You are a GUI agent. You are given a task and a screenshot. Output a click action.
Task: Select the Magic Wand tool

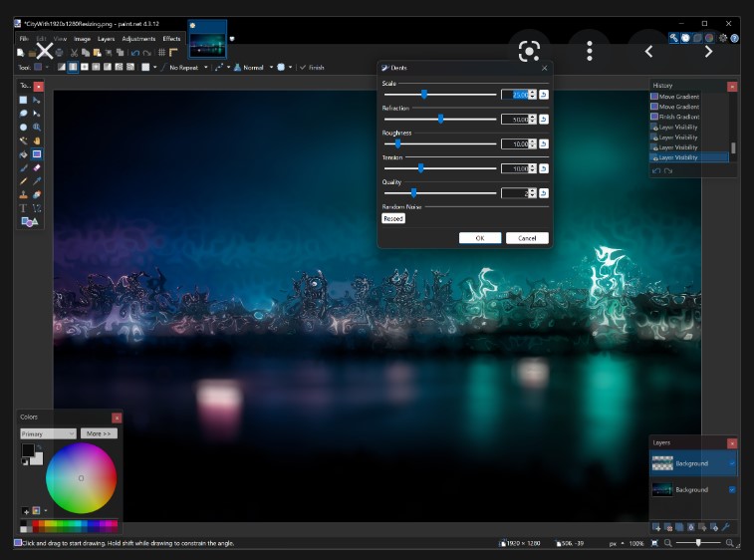(24, 140)
